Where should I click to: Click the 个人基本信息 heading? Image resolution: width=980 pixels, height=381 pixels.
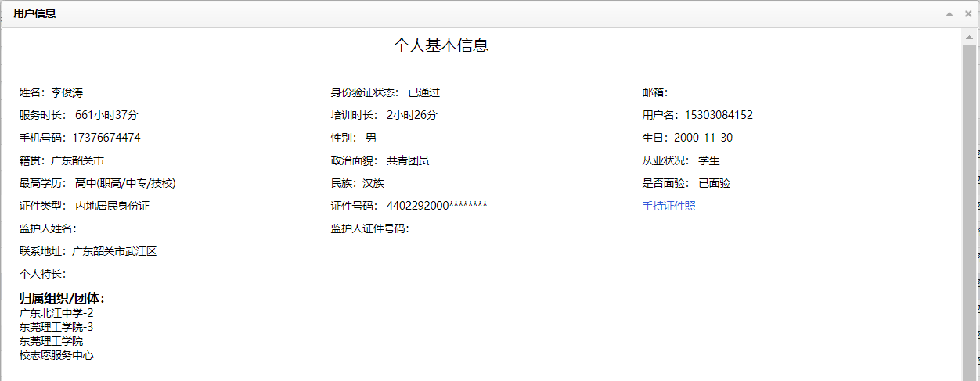click(441, 45)
